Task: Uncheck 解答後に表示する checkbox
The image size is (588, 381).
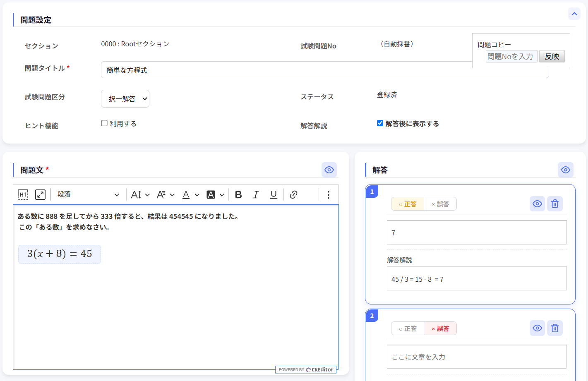Action: tap(380, 123)
